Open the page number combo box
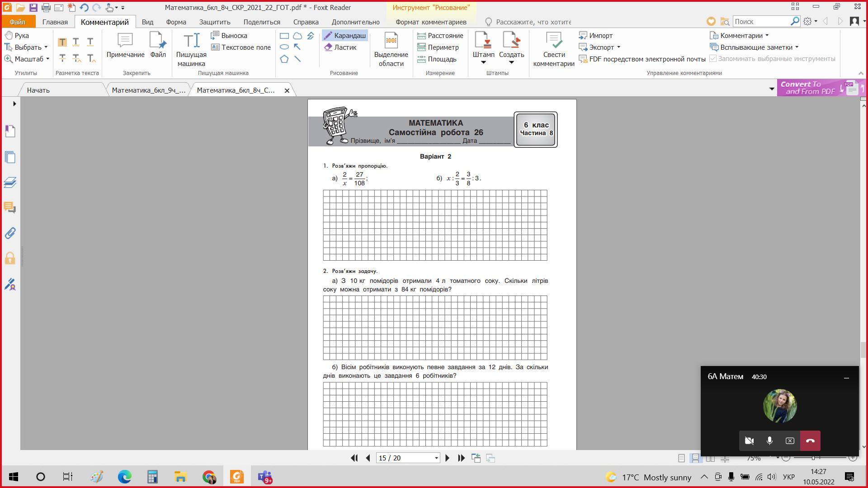The image size is (868, 488). pyautogui.click(x=436, y=458)
